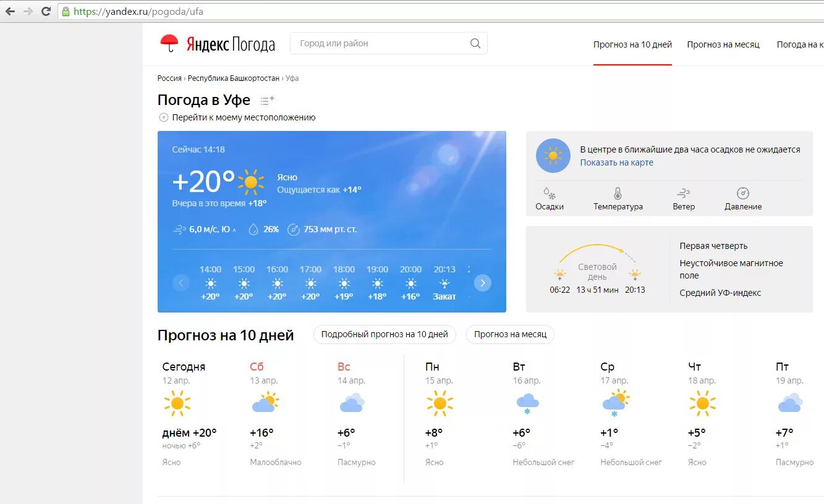The image size is (824, 504).
Task: Click the address bar URL
Action: 138,11
